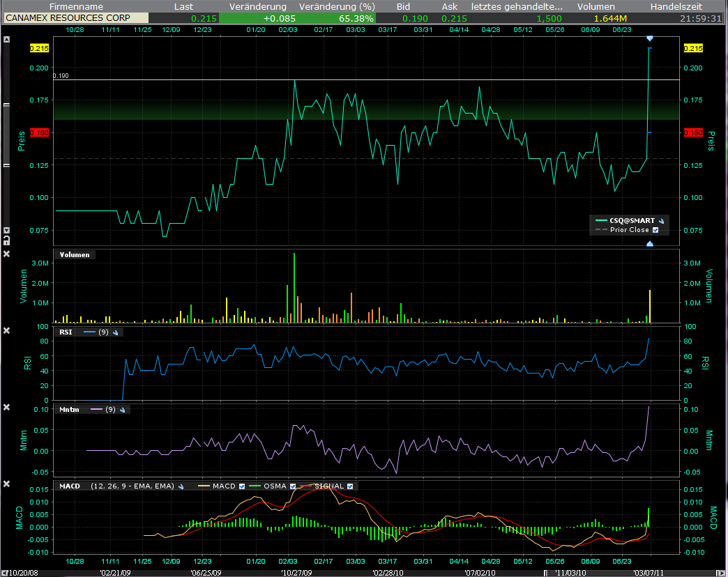Image resolution: width=728 pixels, height=577 pixels.
Task: Open CSQ@SMART series settings wrench
Action: (x=661, y=220)
